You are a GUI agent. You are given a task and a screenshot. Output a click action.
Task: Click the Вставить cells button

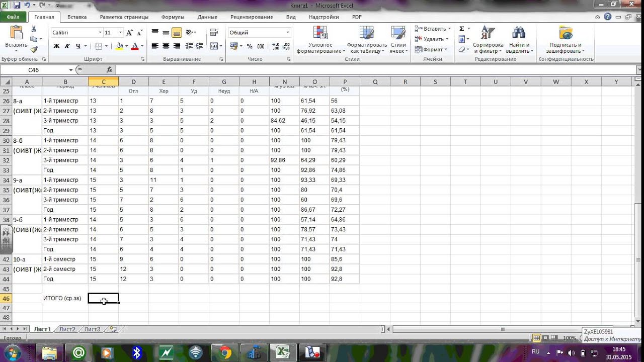(x=433, y=29)
